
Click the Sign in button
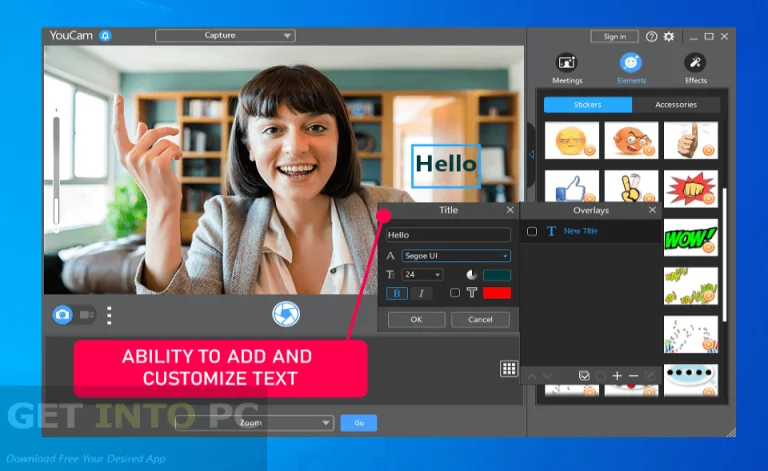pyautogui.click(x=614, y=36)
